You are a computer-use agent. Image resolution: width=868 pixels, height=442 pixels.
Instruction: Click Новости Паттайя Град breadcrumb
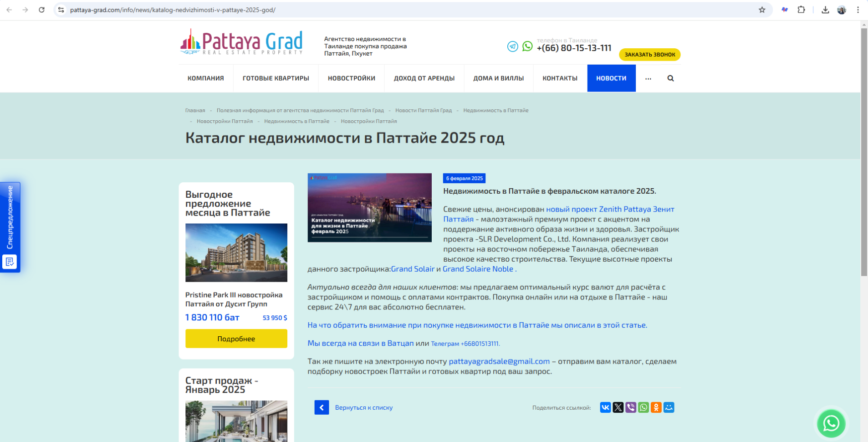424,110
